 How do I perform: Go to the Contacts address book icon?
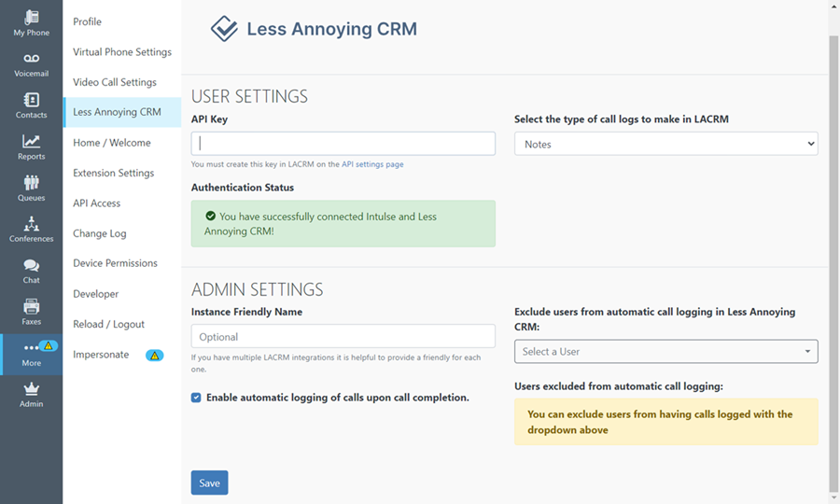click(31, 100)
